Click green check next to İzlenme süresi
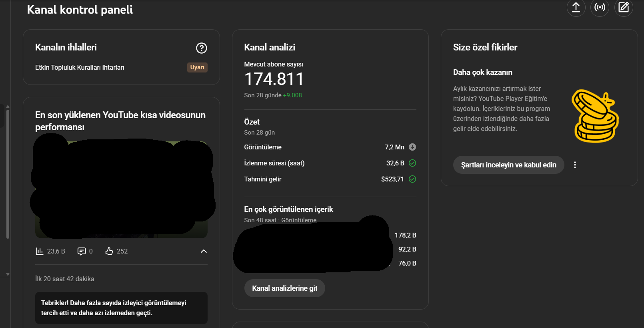Image resolution: width=644 pixels, height=328 pixels. click(412, 163)
